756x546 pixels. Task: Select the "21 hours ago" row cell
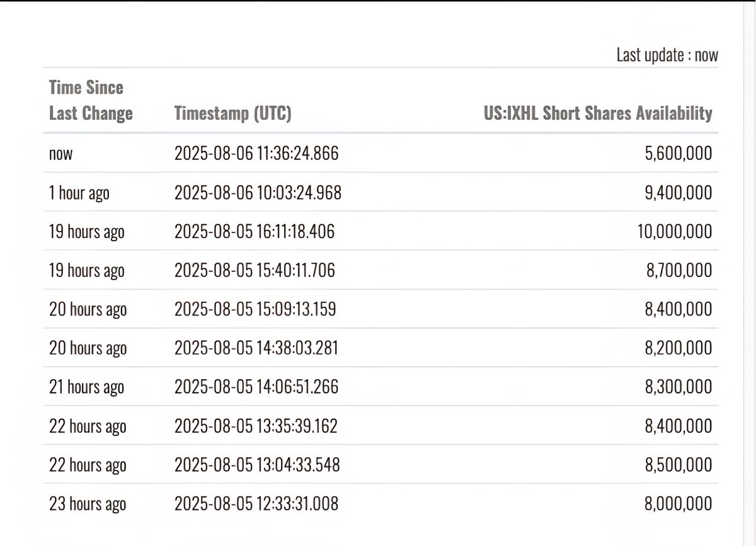pyautogui.click(x=87, y=387)
